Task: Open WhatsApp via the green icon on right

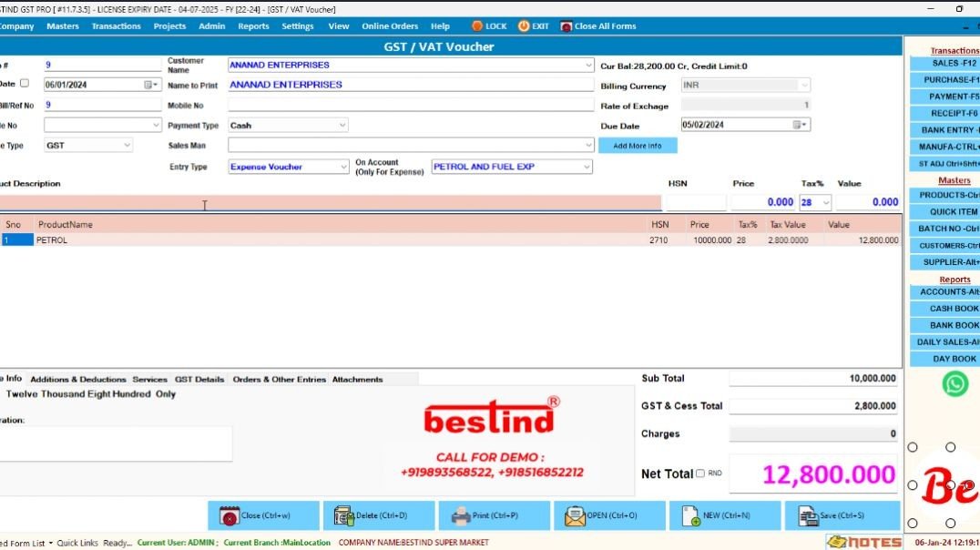Action: [954, 383]
